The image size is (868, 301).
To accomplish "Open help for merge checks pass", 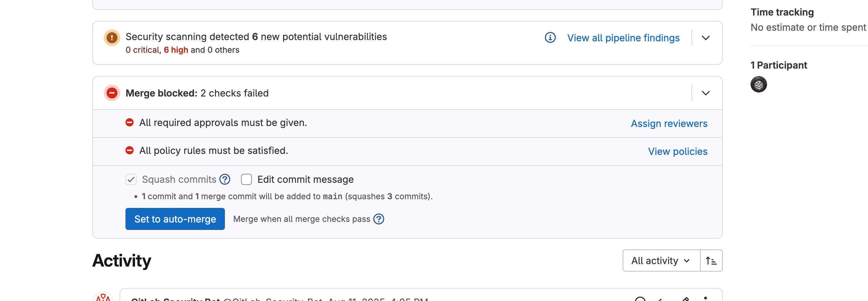I will pos(379,219).
